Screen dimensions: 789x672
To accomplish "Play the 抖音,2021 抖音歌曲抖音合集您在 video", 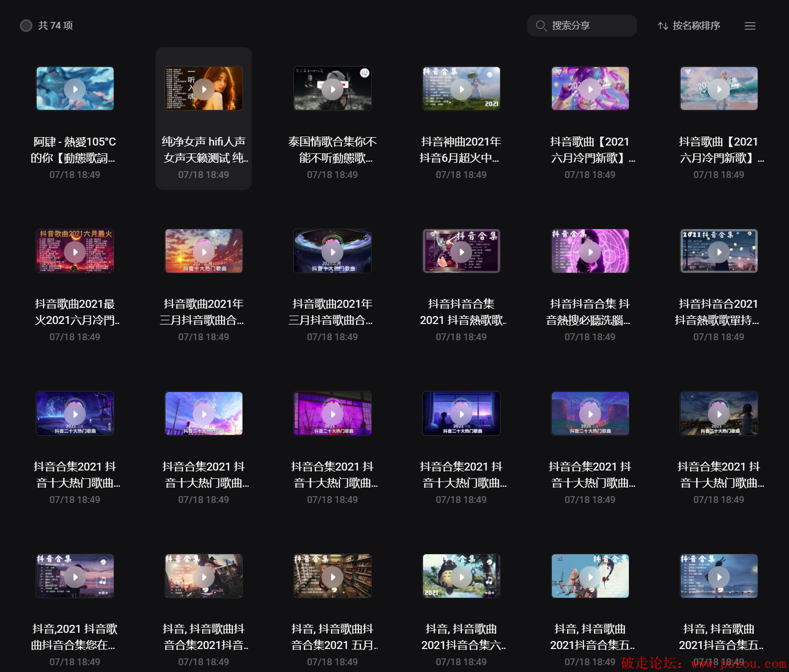I will tap(75, 576).
